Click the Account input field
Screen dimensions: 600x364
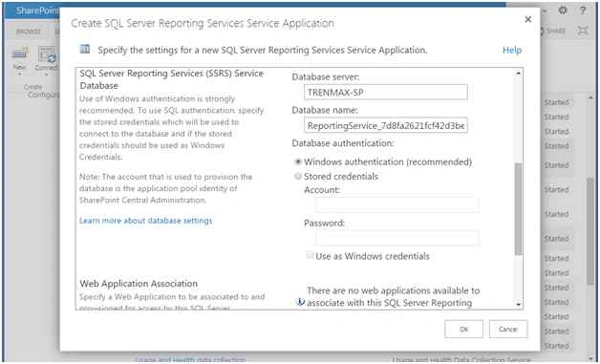click(397, 204)
